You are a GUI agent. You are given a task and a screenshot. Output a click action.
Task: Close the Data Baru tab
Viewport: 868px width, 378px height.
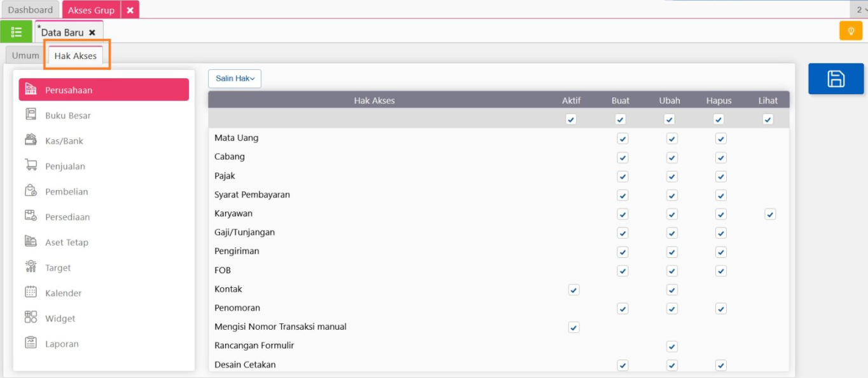(x=92, y=32)
